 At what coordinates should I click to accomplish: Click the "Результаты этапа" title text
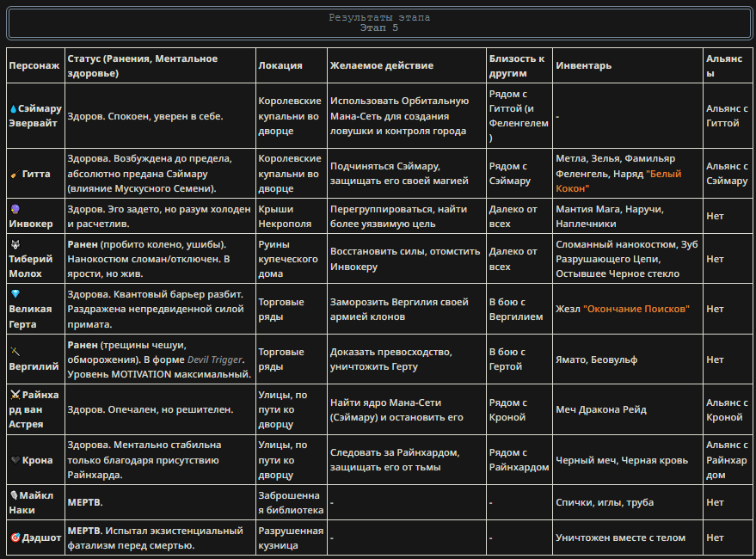tap(379, 18)
